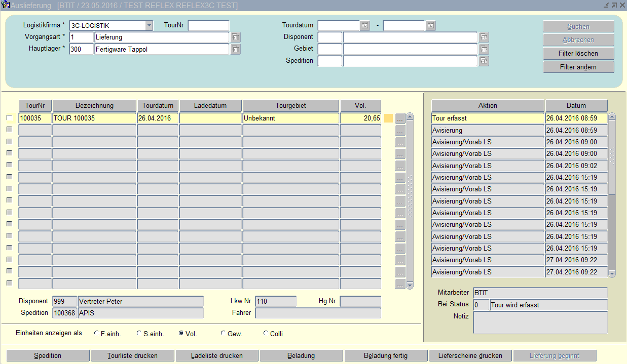Open lookup list for Disponent filter

484,37
